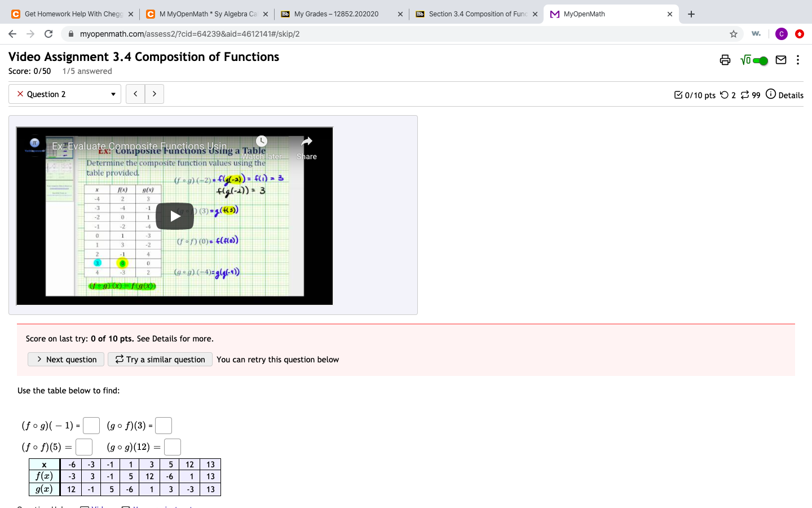Click the info icon beside Details
This screenshot has height=508, width=812.
point(771,94)
